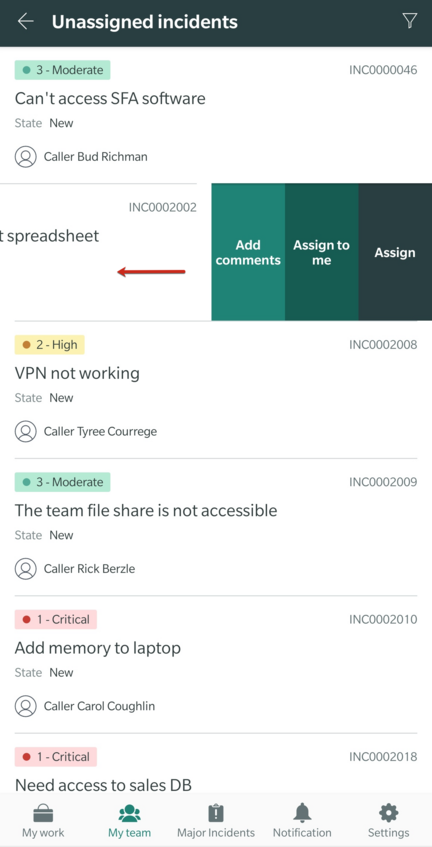Tap the 2 - High priority badge
Image resolution: width=432 pixels, height=847 pixels.
point(50,345)
